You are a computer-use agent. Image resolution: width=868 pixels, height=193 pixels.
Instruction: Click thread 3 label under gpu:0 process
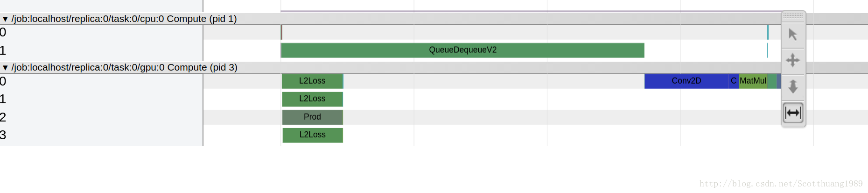3,135
